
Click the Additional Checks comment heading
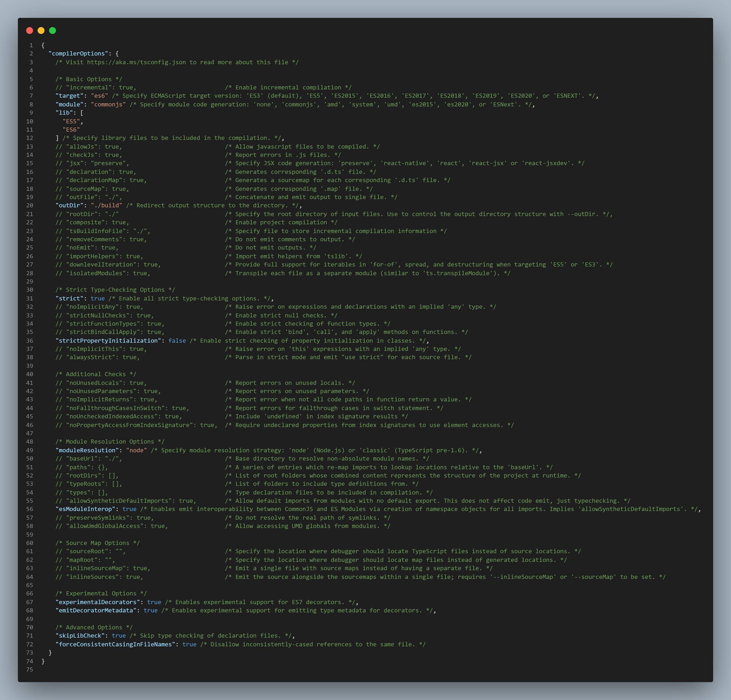96,374
